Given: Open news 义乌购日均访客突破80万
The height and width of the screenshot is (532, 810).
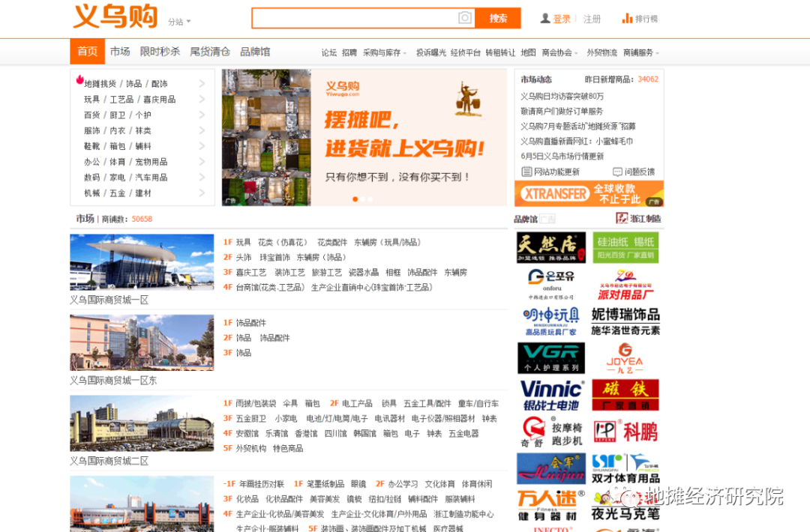Looking at the screenshot, I should click(562, 97).
